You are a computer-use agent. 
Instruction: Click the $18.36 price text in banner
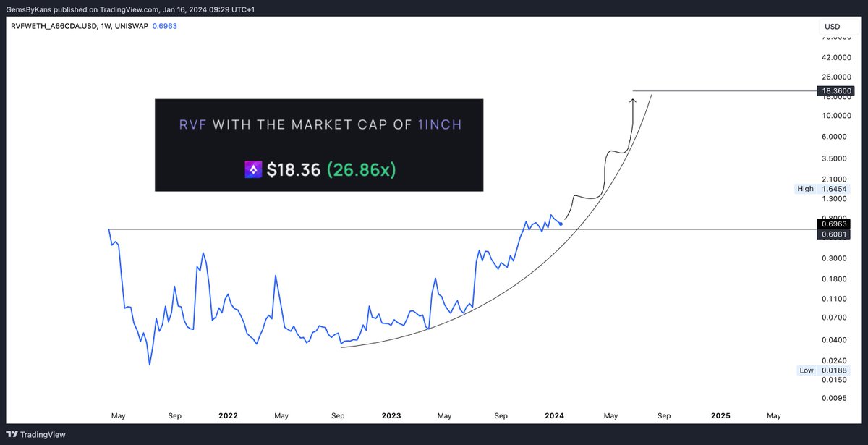click(x=294, y=170)
